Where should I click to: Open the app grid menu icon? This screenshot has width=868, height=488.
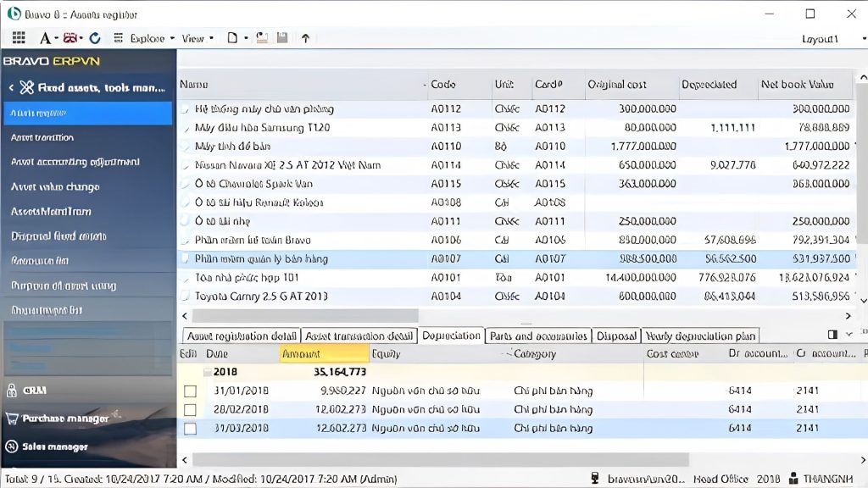click(x=19, y=37)
